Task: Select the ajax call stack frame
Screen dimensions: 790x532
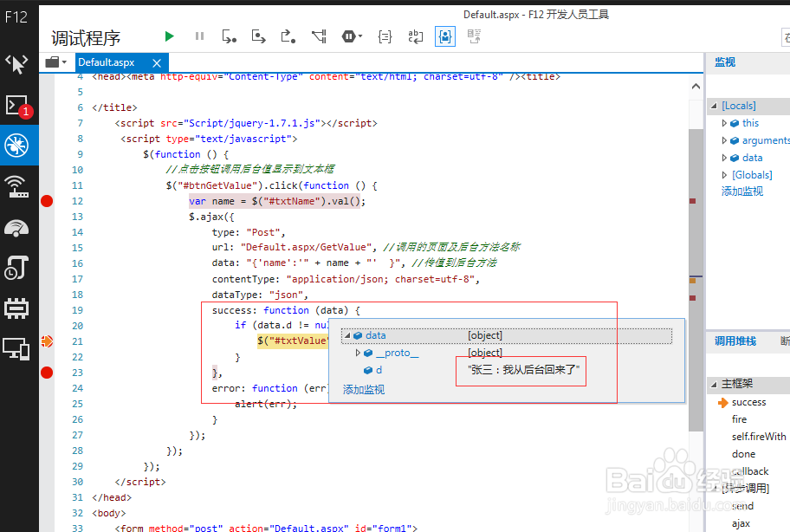Action: point(741,523)
